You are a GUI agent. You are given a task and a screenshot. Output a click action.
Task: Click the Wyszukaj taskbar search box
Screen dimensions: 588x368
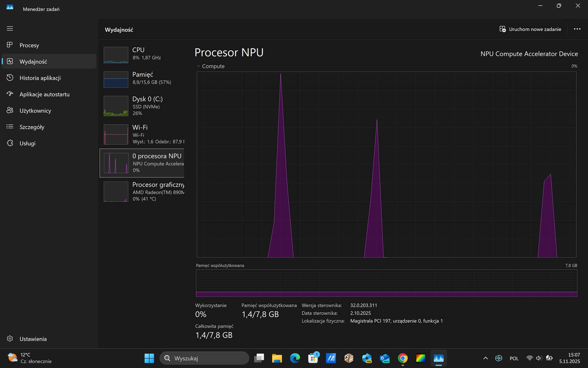204,358
